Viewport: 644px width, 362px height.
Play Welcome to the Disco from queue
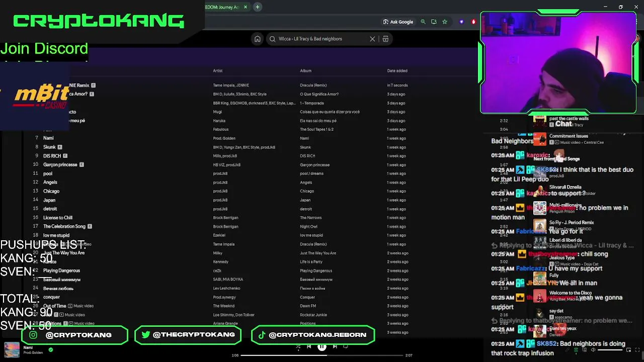[571, 293]
